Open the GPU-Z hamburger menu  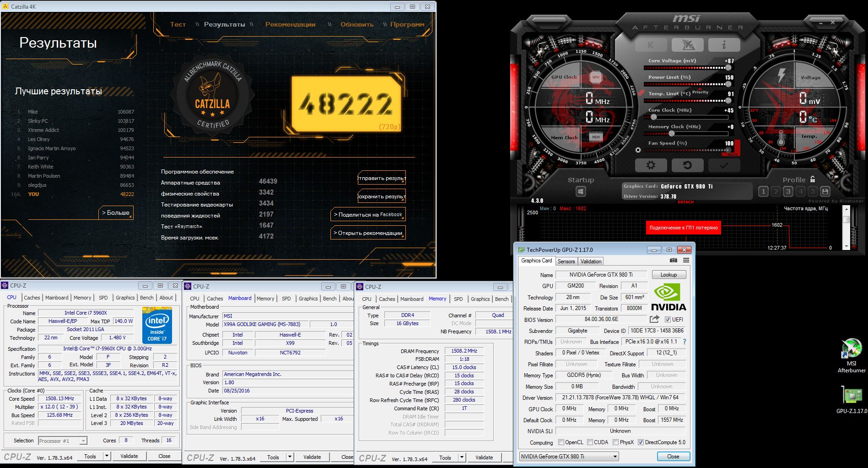pyautogui.click(x=686, y=260)
